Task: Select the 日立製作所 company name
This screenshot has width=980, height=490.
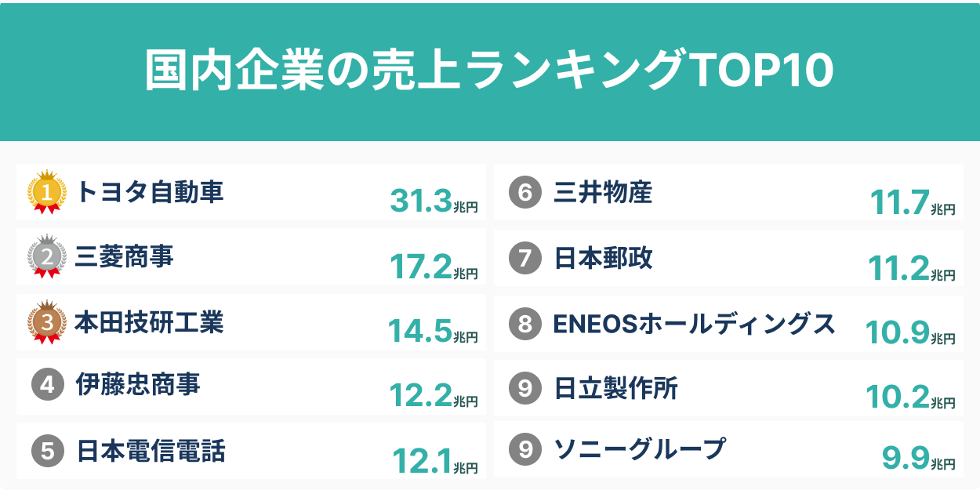Action: (615, 387)
